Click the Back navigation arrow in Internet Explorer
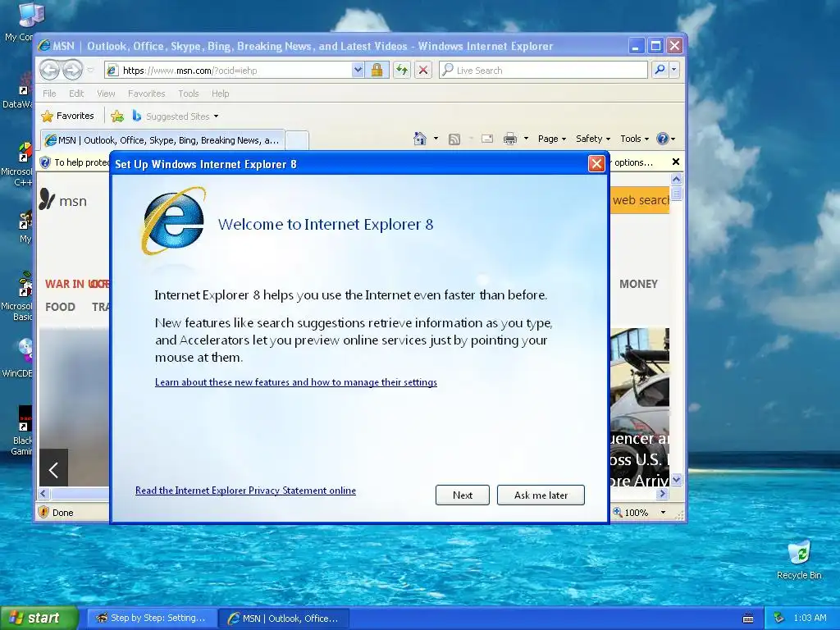The width and height of the screenshot is (840, 630). coord(49,70)
